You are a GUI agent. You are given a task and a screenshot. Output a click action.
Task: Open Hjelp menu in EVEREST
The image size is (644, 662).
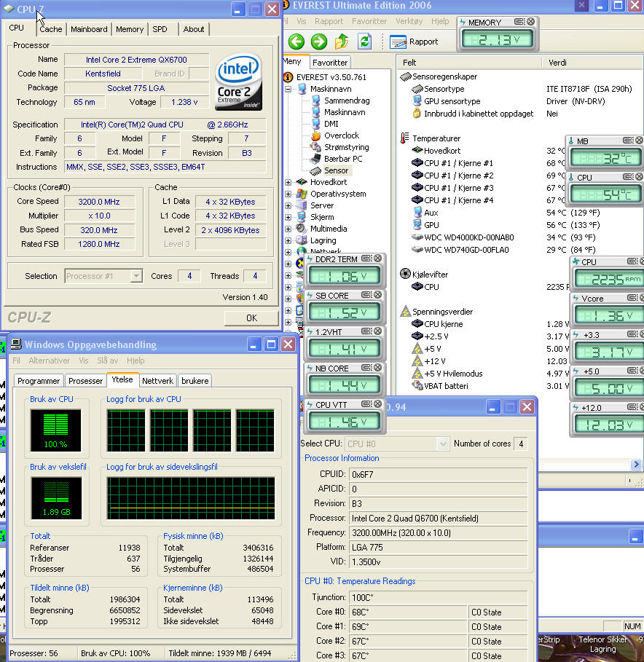[x=440, y=21]
